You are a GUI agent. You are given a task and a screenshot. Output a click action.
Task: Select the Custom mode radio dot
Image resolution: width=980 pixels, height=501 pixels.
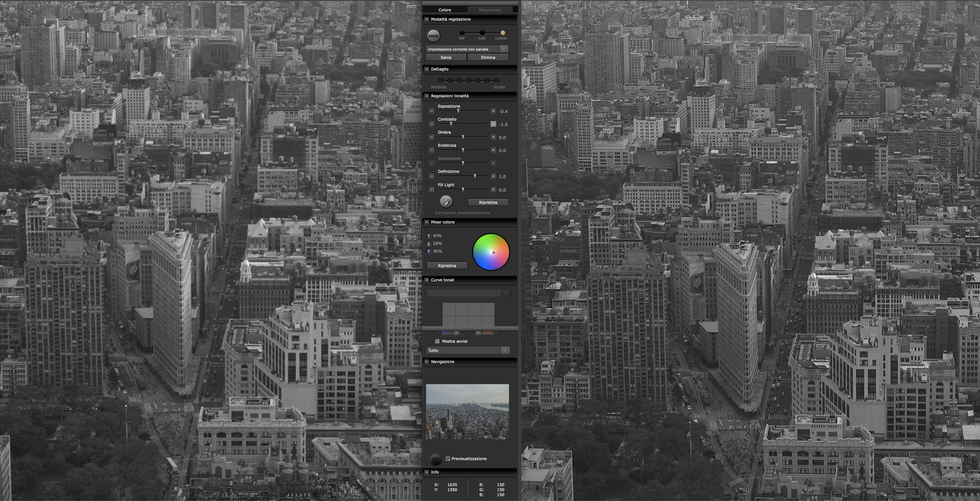click(502, 33)
